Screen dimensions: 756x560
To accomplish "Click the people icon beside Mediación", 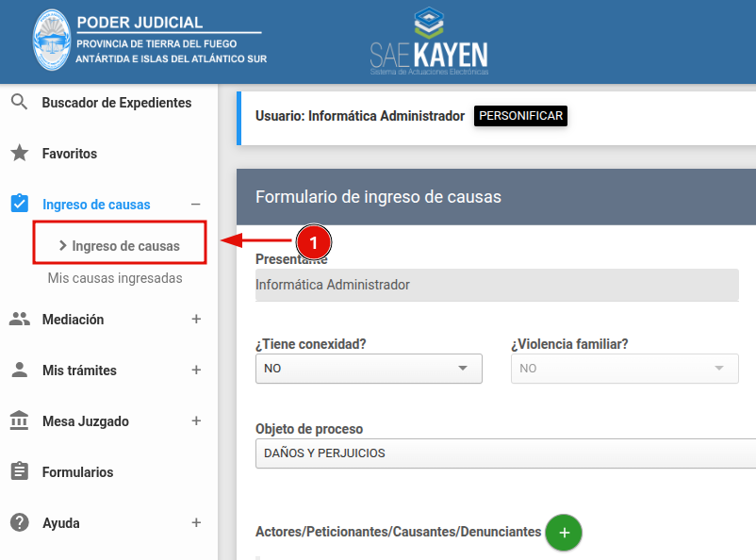I will coord(19,319).
